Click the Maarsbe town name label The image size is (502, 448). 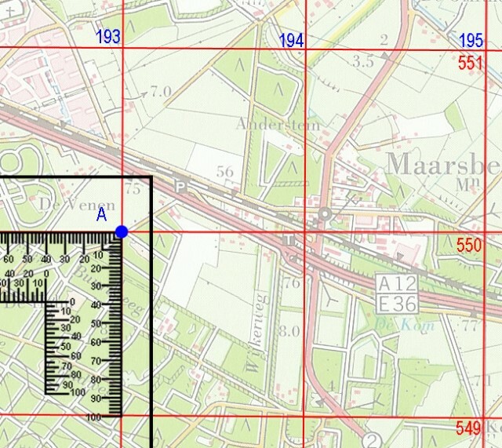[x=442, y=165]
